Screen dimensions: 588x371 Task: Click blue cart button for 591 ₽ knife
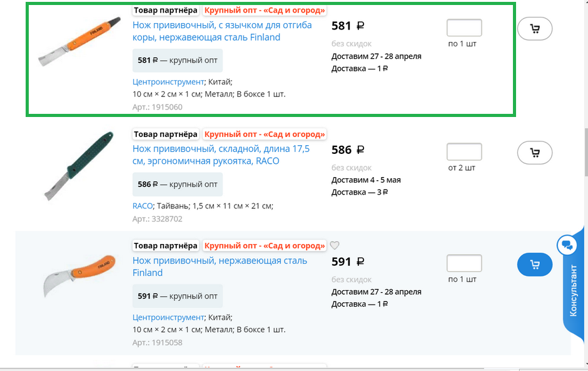click(535, 265)
